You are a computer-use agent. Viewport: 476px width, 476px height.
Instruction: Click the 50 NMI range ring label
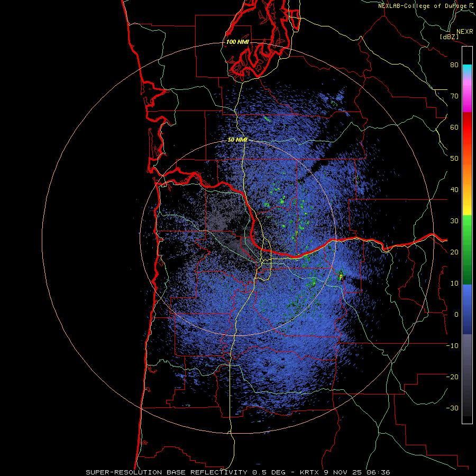237,140
